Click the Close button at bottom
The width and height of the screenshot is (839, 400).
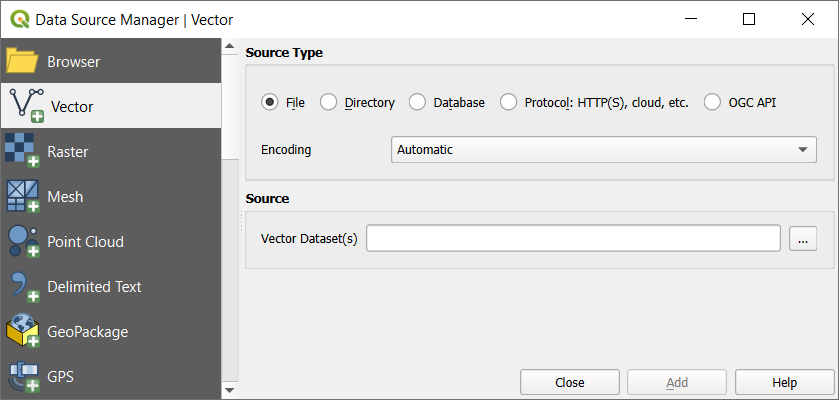[569, 382]
